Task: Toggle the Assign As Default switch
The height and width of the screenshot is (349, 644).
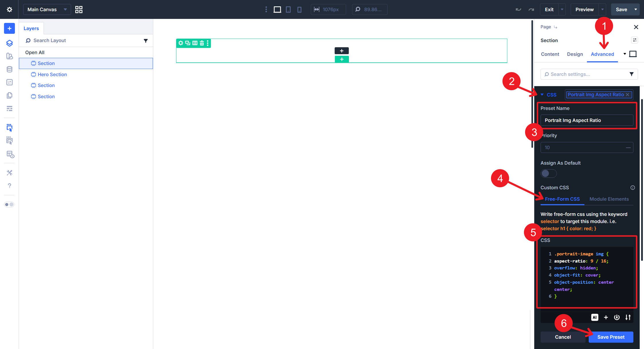Action: point(548,173)
